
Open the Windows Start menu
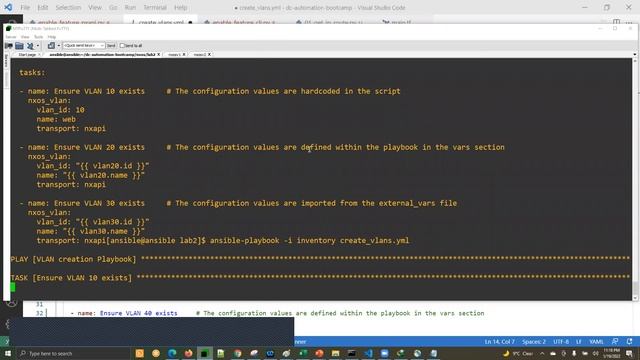(x=8, y=353)
